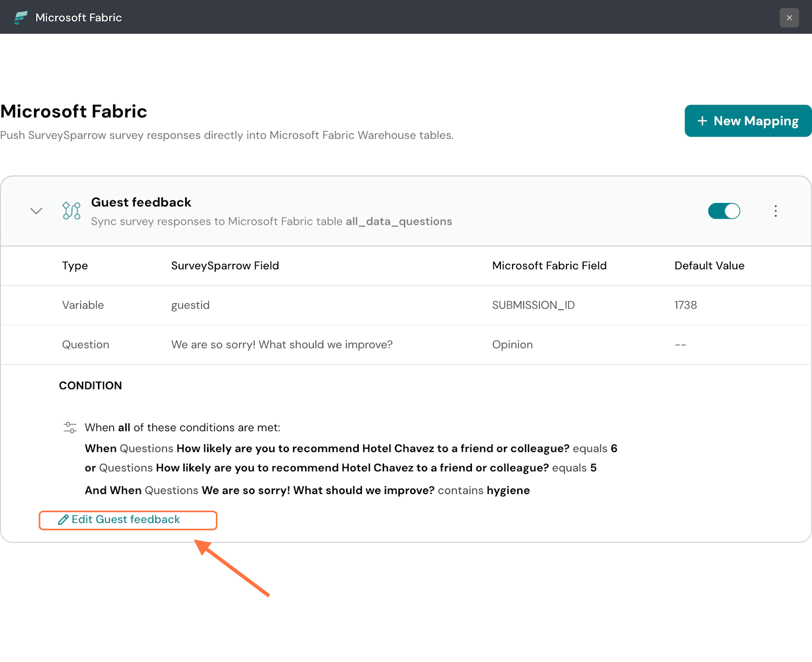The width and height of the screenshot is (812, 662).
Task: Create a new mapping
Action: 748,121
